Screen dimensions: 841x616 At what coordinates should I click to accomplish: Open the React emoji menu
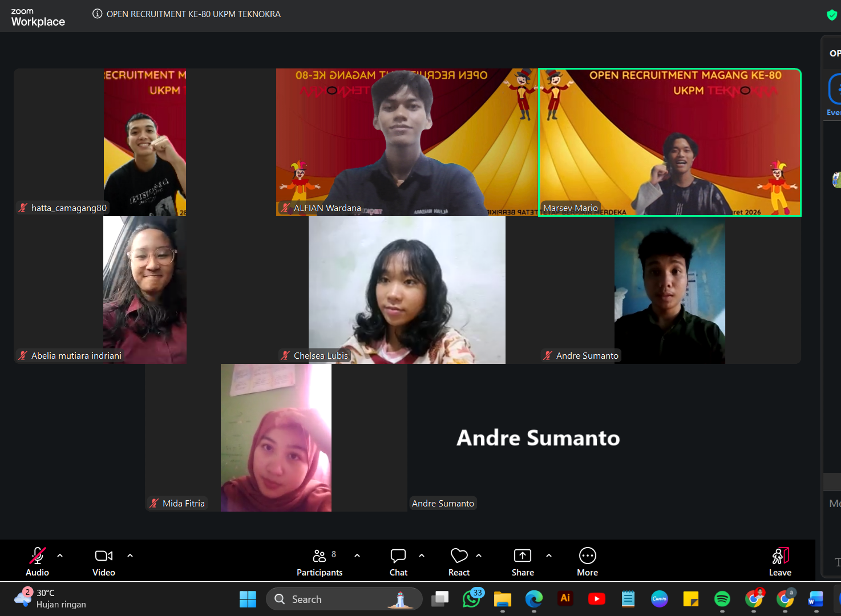459,562
